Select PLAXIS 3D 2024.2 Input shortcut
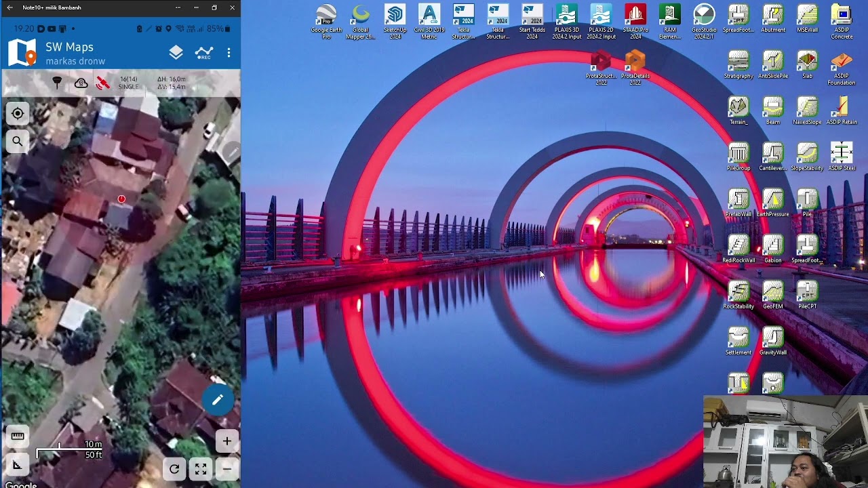 [x=566, y=22]
